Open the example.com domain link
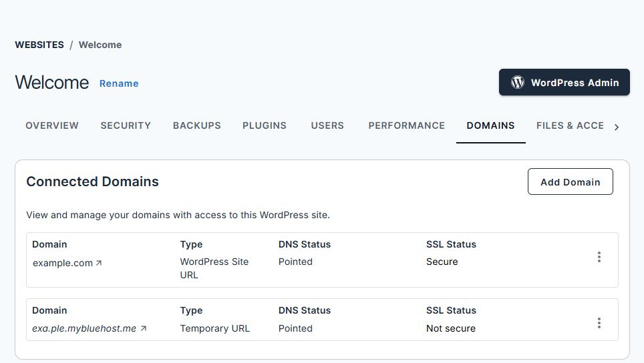 [x=63, y=263]
